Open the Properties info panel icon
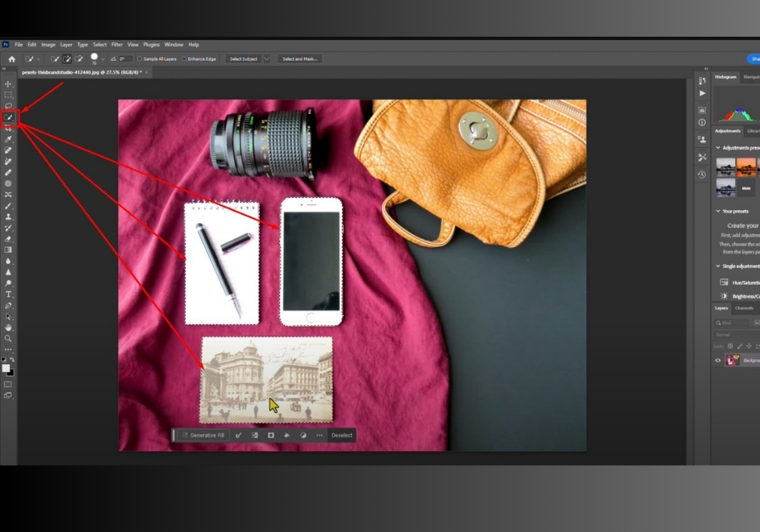Image resolution: width=760 pixels, height=532 pixels. pos(701,122)
